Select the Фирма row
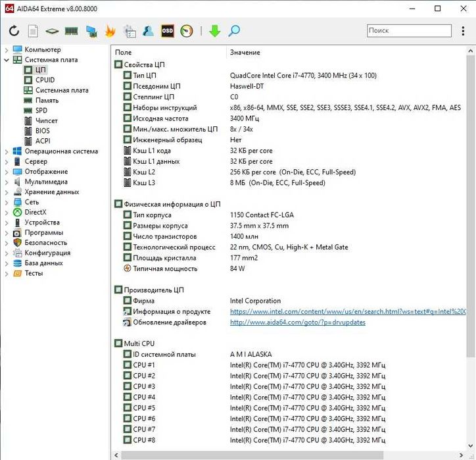The height and width of the screenshot is (460, 476). pyautogui.click(x=289, y=301)
